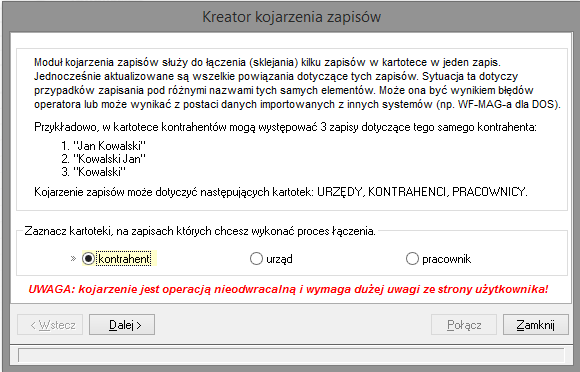Click the paragraph starting with Moduł kojarzenia
Viewport: 580px width, 372px height.
(297, 83)
